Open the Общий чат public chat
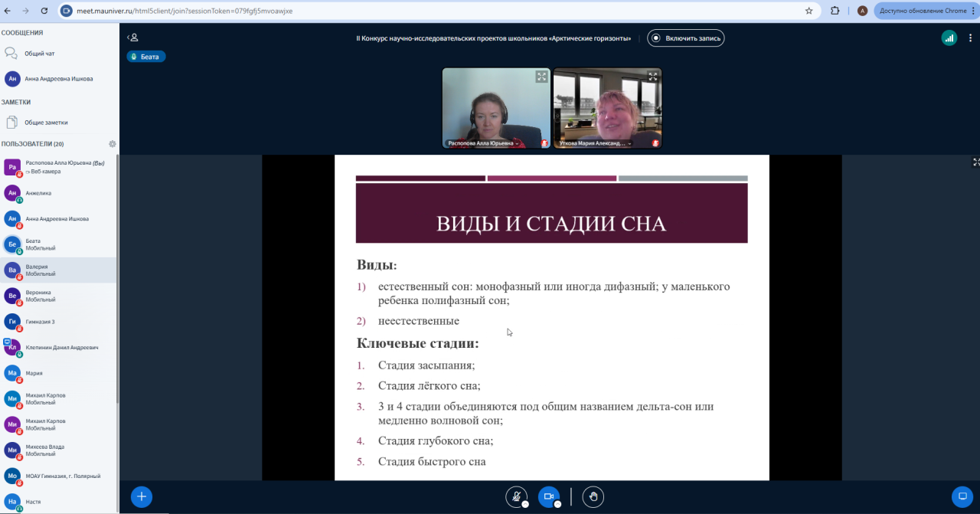Image resolution: width=980 pixels, height=514 pixels. [39, 54]
